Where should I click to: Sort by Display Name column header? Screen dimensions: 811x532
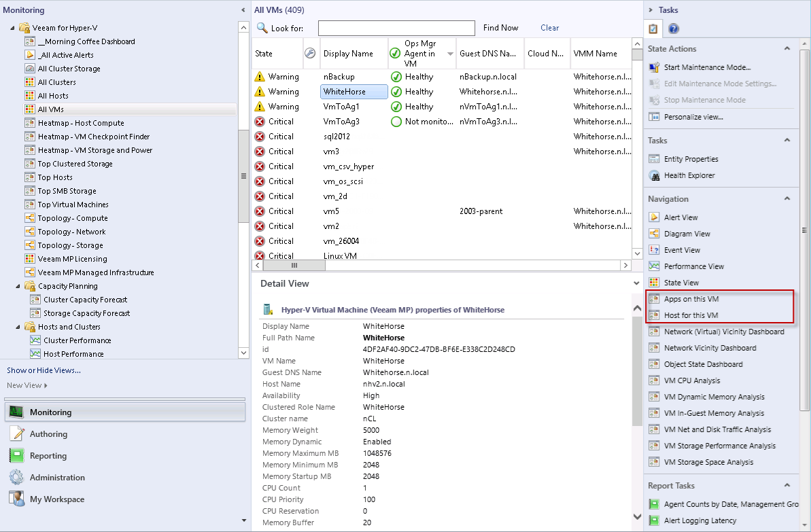point(353,53)
